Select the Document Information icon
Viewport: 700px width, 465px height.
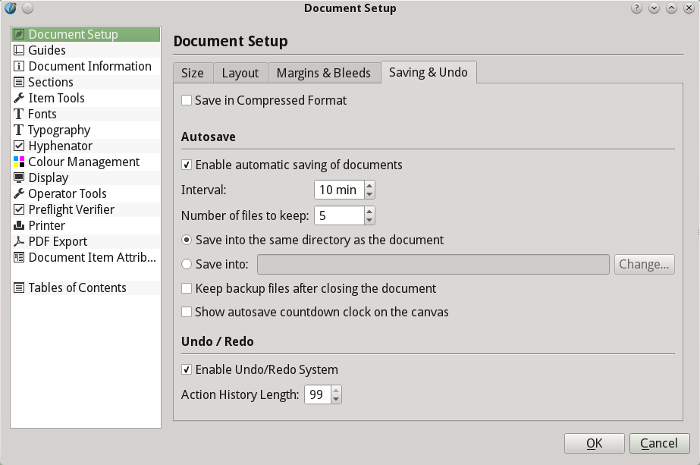19,66
